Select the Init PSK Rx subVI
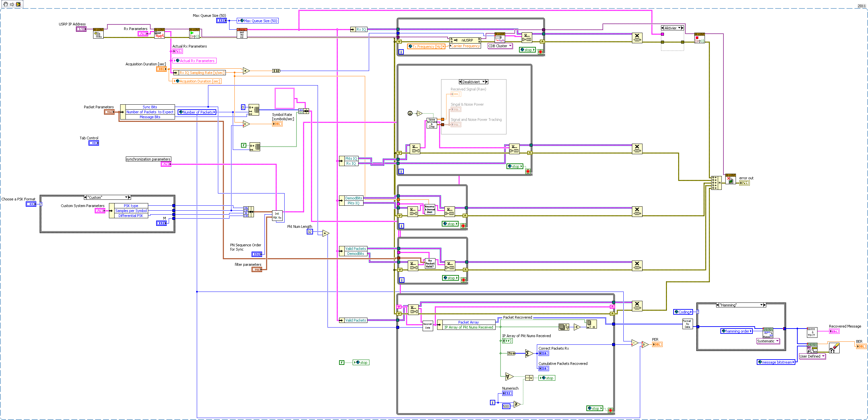The image size is (868, 420). tap(277, 216)
